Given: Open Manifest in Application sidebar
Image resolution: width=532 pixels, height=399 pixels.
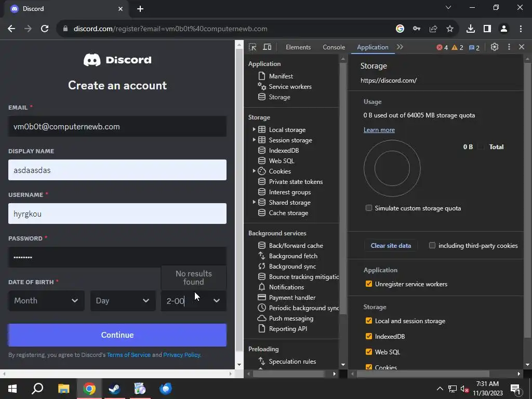Looking at the screenshot, I should point(281,76).
